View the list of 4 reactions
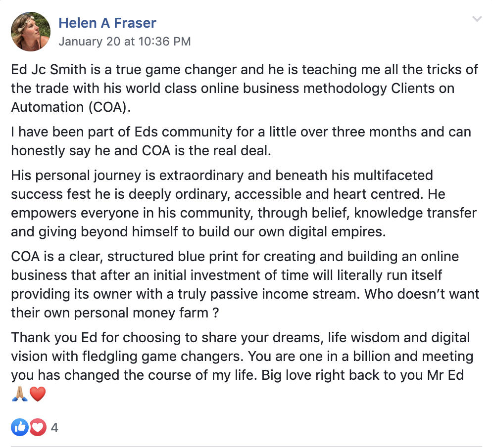The height and width of the screenshot is (448, 492). tap(54, 427)
